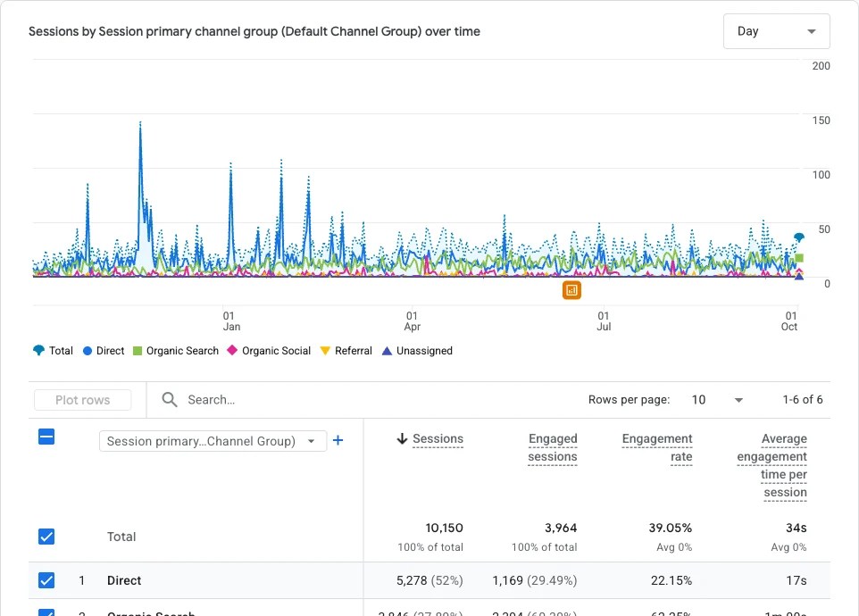The width and height of the screenshot is (859, 616).
Task: Click the Organic Search end marker on chart
Action: [799, 258]
